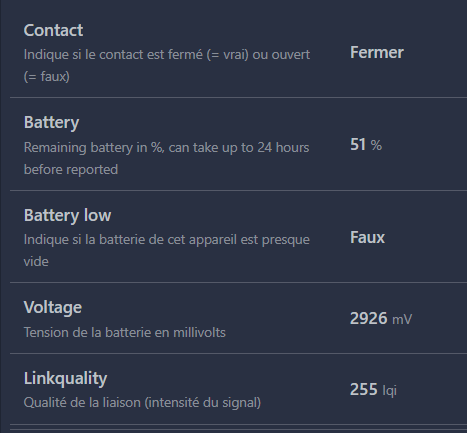Click the Battery low heading

pyautogui.click(x=67, y=215)
